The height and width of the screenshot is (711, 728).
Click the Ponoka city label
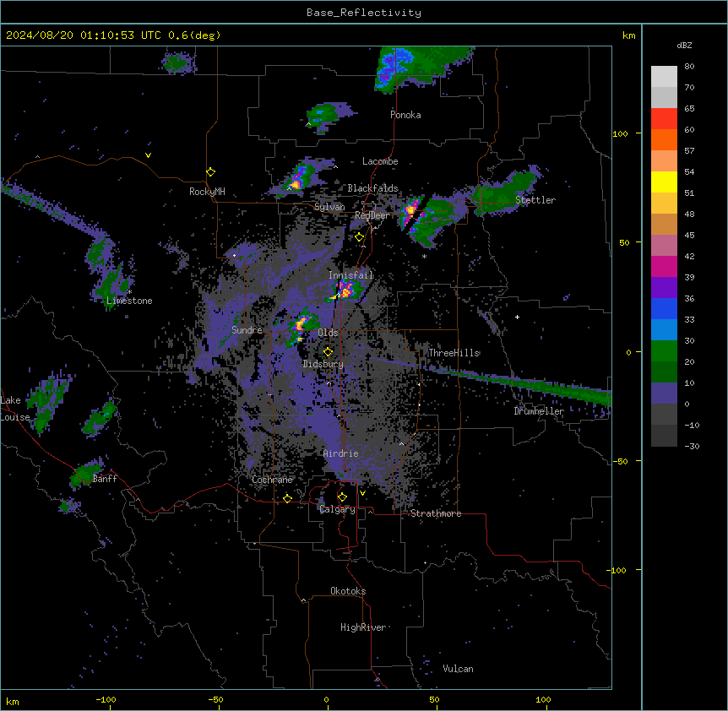tap(405, 115)
